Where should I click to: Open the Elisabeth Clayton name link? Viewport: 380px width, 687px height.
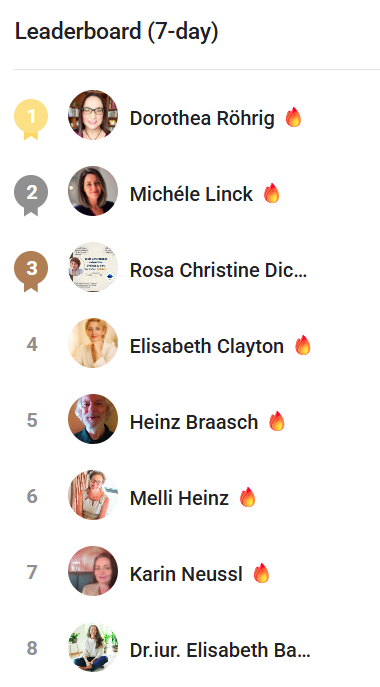coord(207,347)
